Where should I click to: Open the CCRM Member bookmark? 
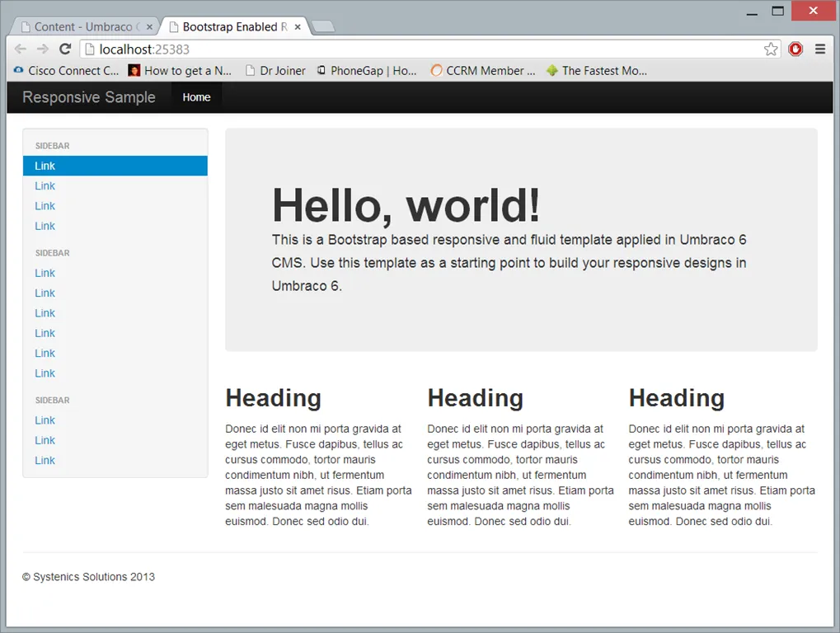(483, 71)
